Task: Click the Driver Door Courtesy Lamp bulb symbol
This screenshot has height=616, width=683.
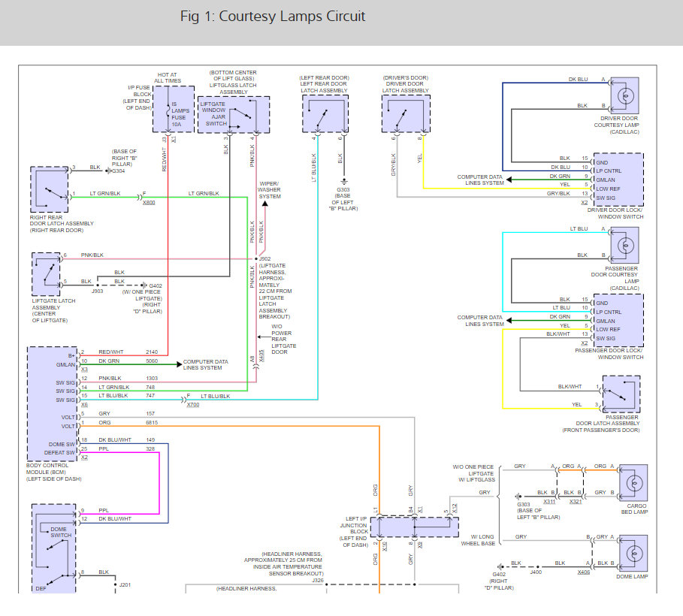Action: 625,96
